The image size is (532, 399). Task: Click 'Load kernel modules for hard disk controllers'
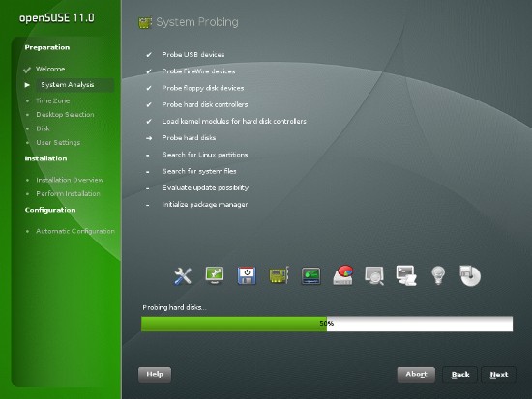234,121
